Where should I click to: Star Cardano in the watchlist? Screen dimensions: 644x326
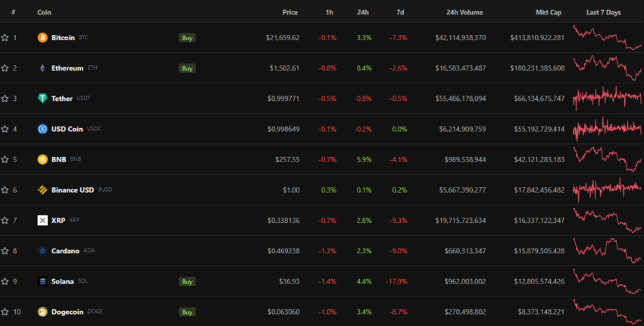5,251
